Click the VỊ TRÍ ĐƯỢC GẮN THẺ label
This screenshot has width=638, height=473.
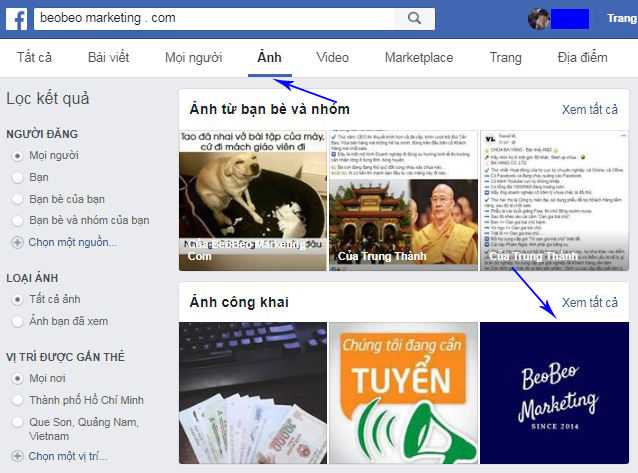66,357
